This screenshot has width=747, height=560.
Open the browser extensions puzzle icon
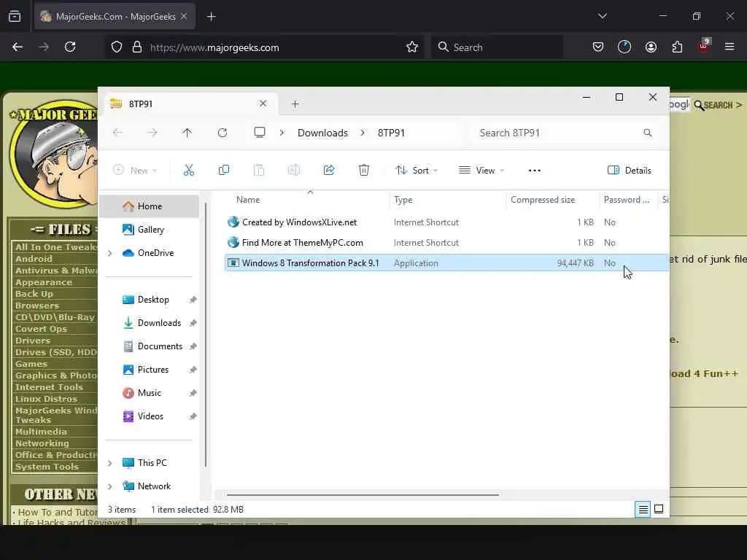click(x=677, y=47)
